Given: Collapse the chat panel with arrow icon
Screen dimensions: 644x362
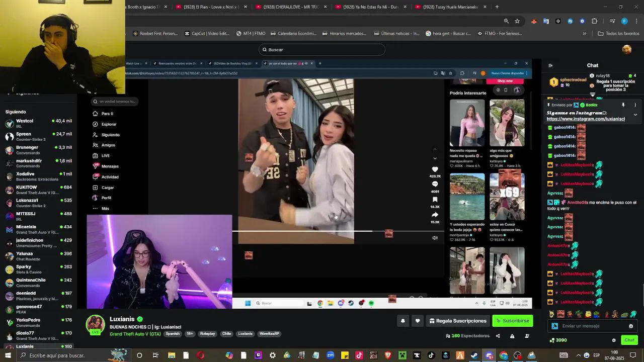Looking at the screenshot, I should [550, 65].
